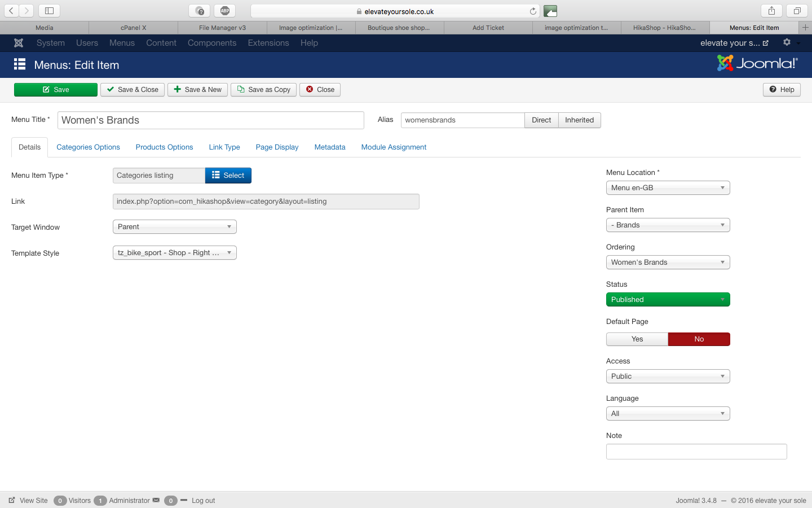Open the Safari share icon
This screenshot has height=508, width=812.
(x=771, y=11)
